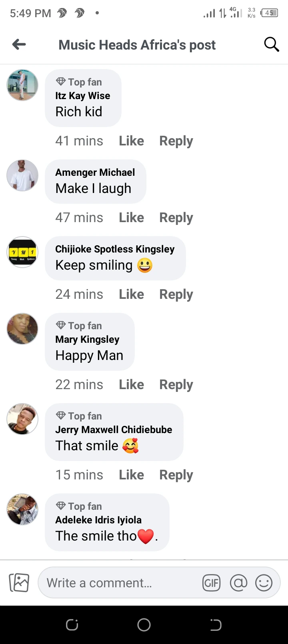
Task: Tap the @ mention icon
Action: [238, 583]
